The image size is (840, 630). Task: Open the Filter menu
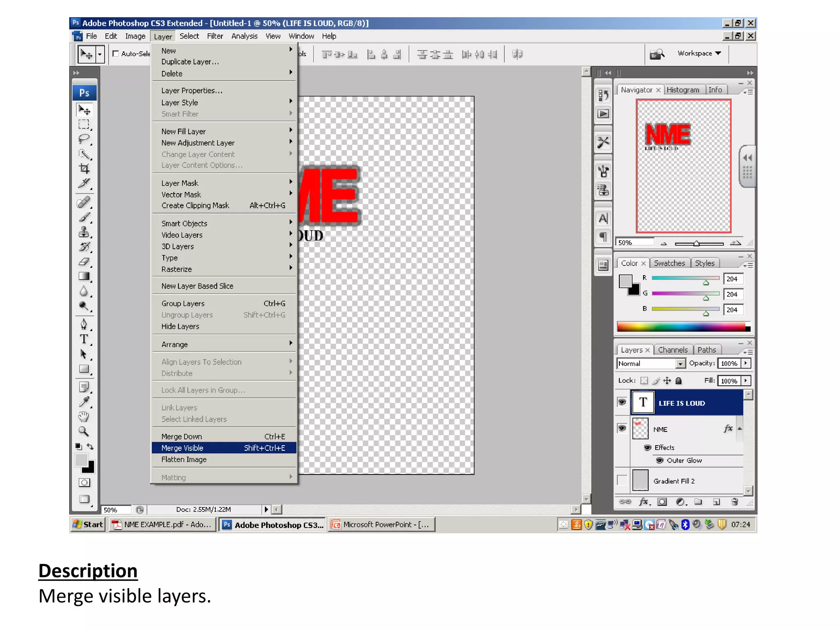tap(215, 36)
